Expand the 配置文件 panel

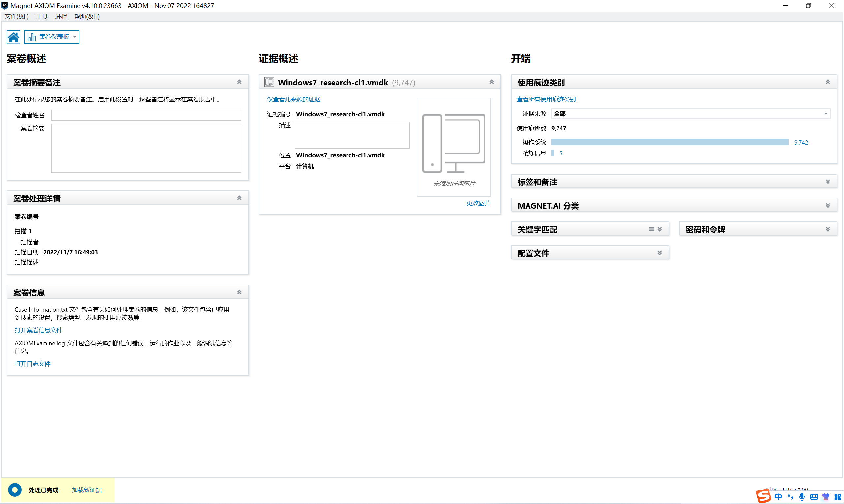(x=660, y=253)
